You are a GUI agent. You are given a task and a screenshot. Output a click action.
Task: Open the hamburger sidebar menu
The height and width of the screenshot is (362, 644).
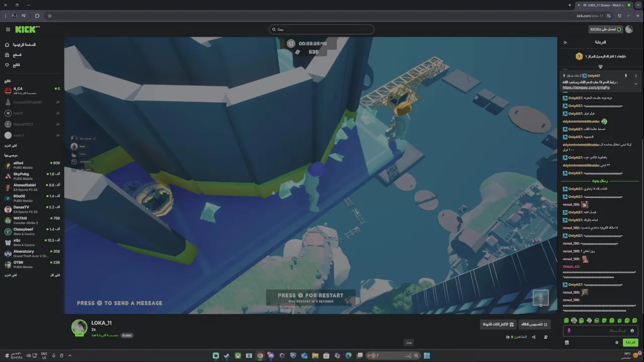pyautogui.click(x=8, y=30)
